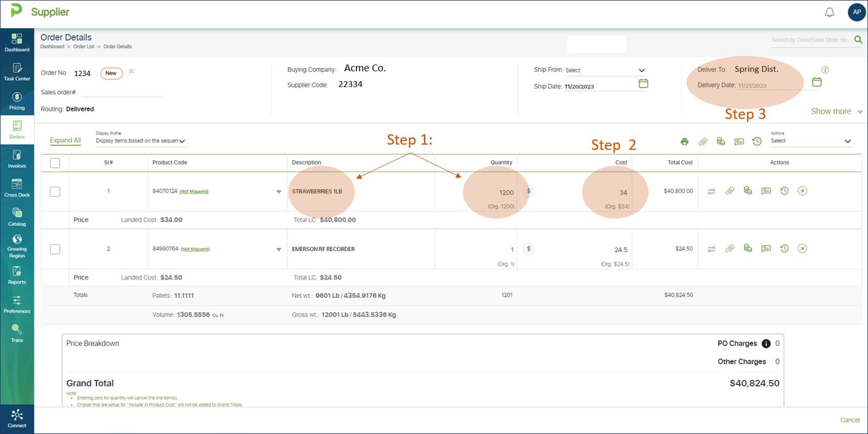Image resolution: width=868 pixels, height=434 pixels.
Task: Click the Order List breadcrumb link
Action: 84,47
